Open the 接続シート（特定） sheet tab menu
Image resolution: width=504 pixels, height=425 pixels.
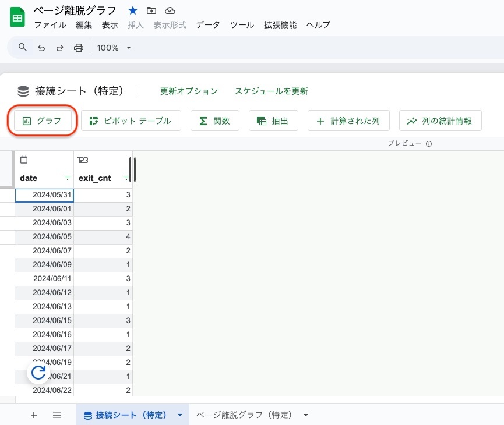tap(180, 415)
